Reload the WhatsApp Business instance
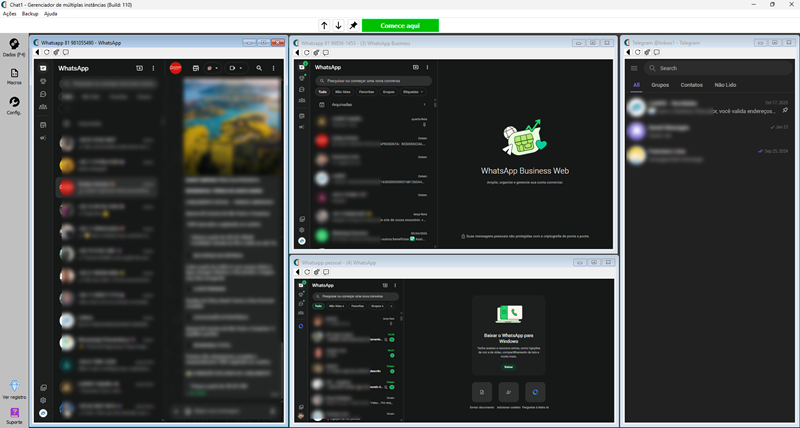This screenshot has height=428, width=800. pos(306,52)
